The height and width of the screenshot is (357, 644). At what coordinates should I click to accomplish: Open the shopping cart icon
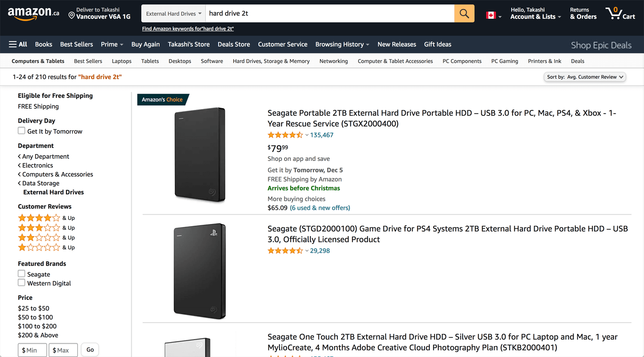pyautogui.click(x=620, y=13)
